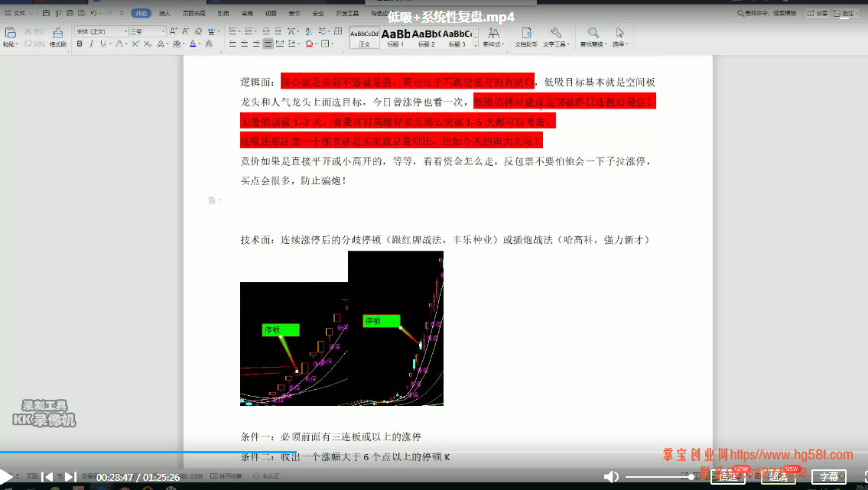Select the 开发工具 ribbon tab
The image size is (868, 490).
[347, 13]
